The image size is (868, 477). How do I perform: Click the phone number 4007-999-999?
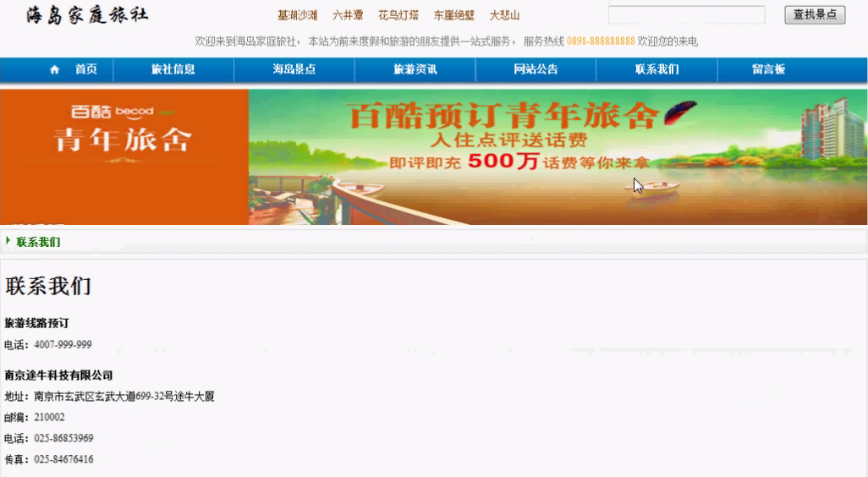(63, 345)
